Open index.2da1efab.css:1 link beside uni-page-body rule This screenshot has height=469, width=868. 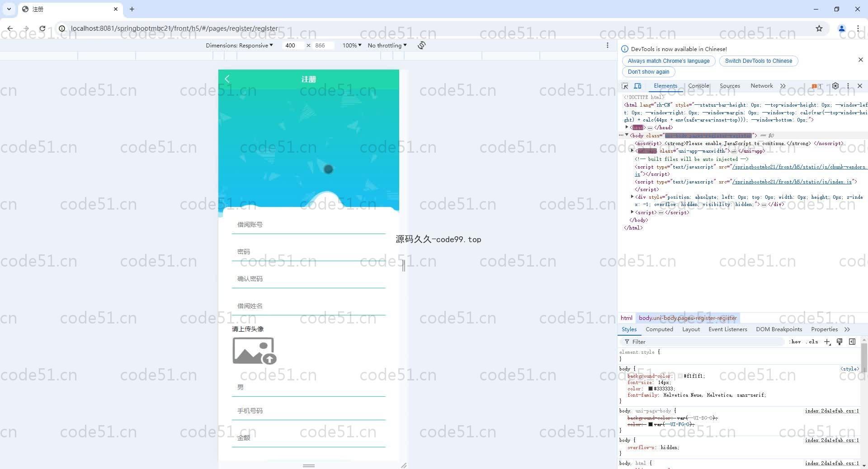click(832, 411)
